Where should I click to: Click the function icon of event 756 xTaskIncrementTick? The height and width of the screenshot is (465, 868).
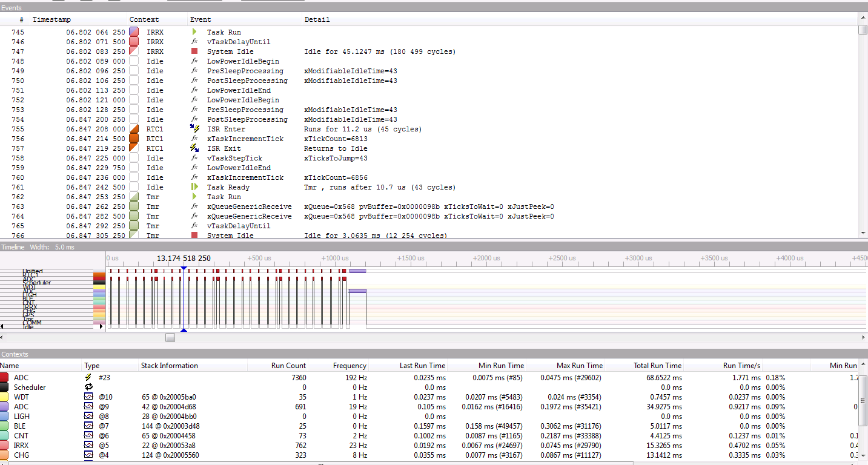tap(194, 139)
